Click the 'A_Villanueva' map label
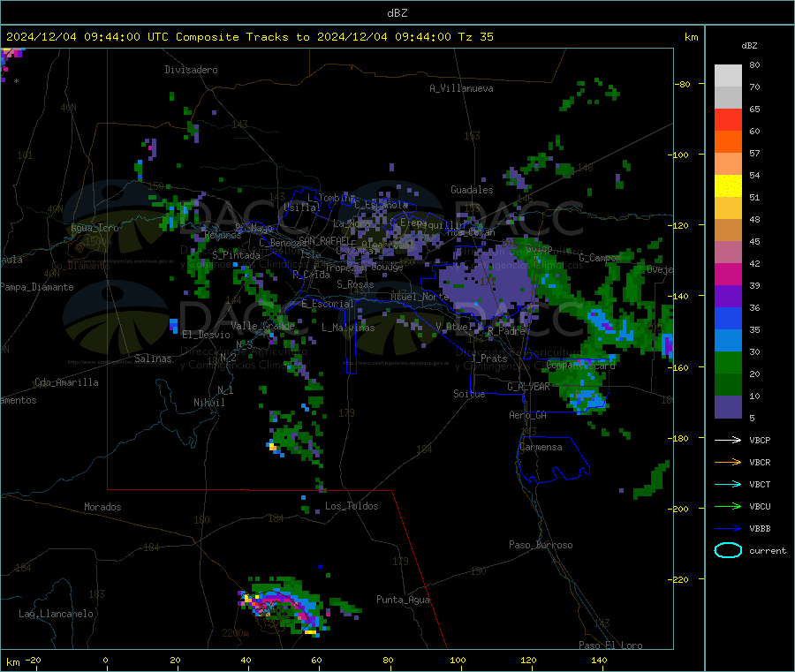Viewport: 795px width, 672px height. click(x=461, y=88)
